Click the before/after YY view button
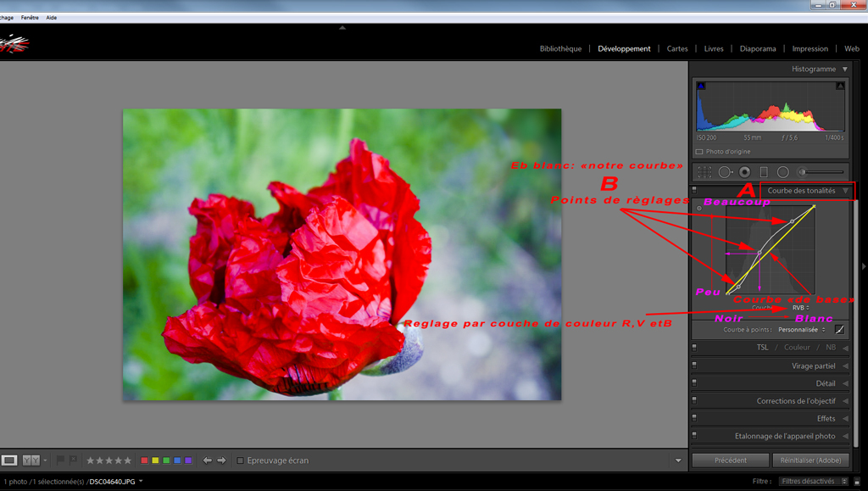 (31, 460)
